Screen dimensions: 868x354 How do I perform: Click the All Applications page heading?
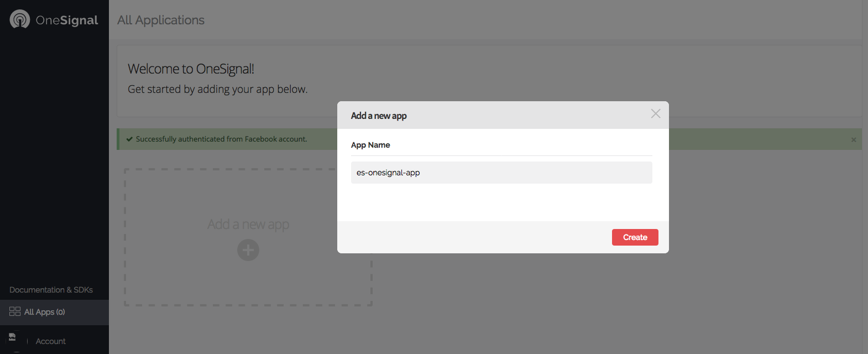coord(161,20)
